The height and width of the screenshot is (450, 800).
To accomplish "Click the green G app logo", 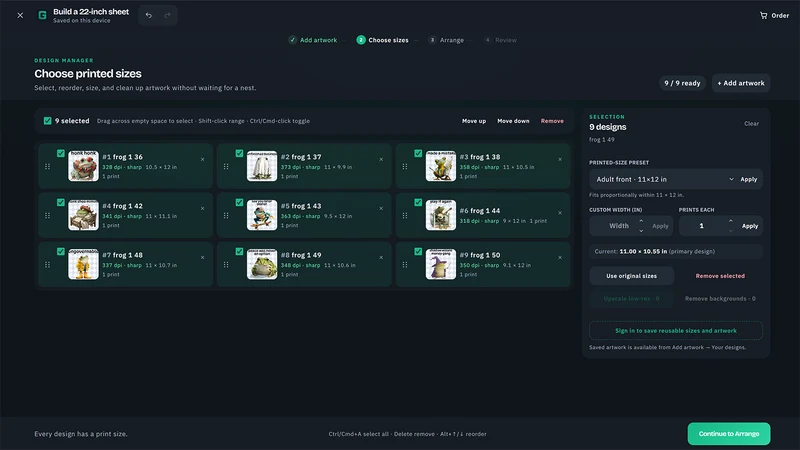I will [42, 15].
